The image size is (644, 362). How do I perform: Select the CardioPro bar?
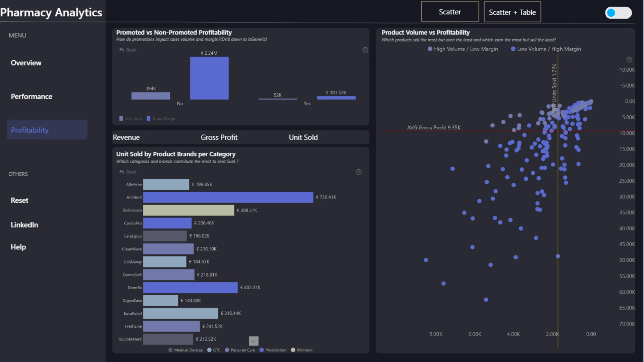(x=167, y=223)
